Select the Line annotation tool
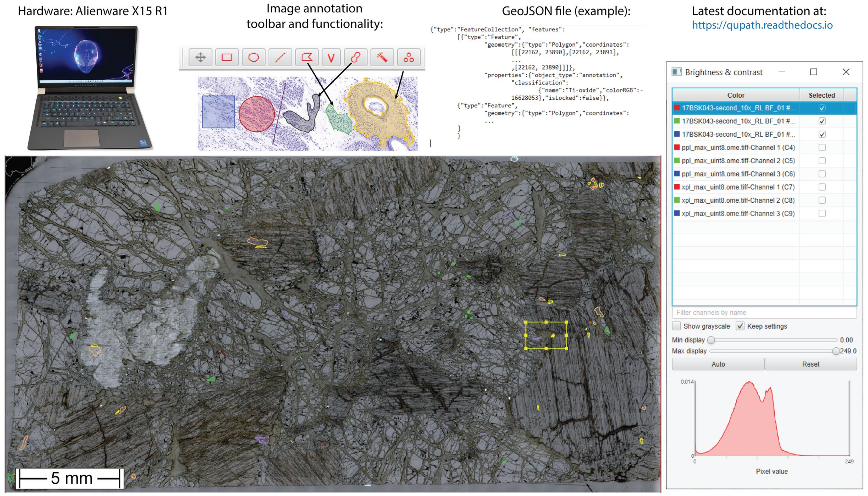 tap(280, 57)
